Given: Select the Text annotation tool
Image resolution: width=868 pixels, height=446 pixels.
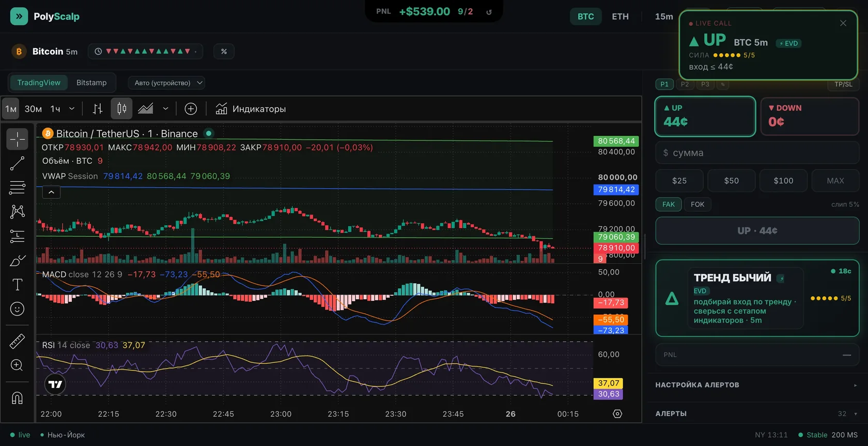Looking at the screenshot, I should pos(17,285).
